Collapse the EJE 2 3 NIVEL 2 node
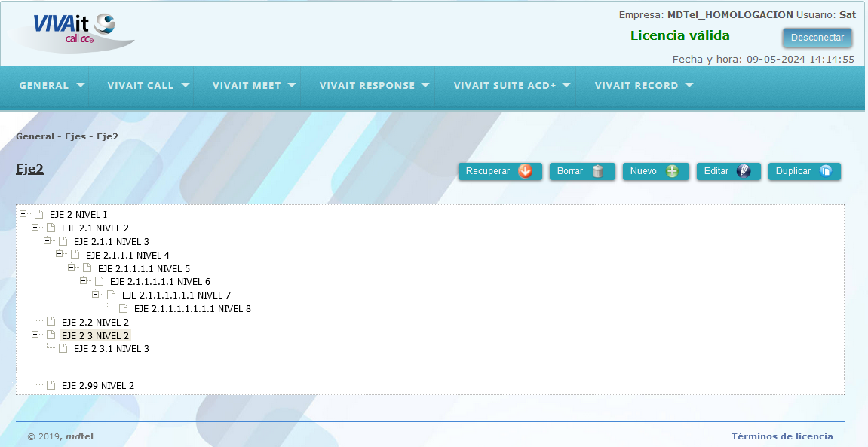This screenshot has height=447, width=868. (x=35, y=335)
